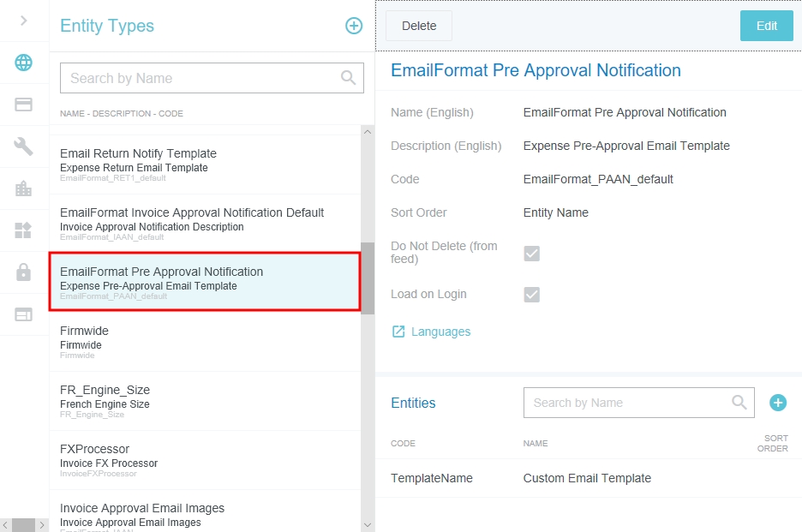Select the Firmwide entity type

pos(206,341)
